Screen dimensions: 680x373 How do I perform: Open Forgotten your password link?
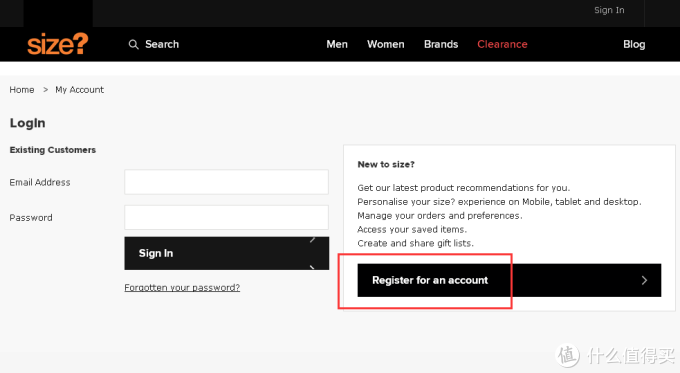point(182,288)
